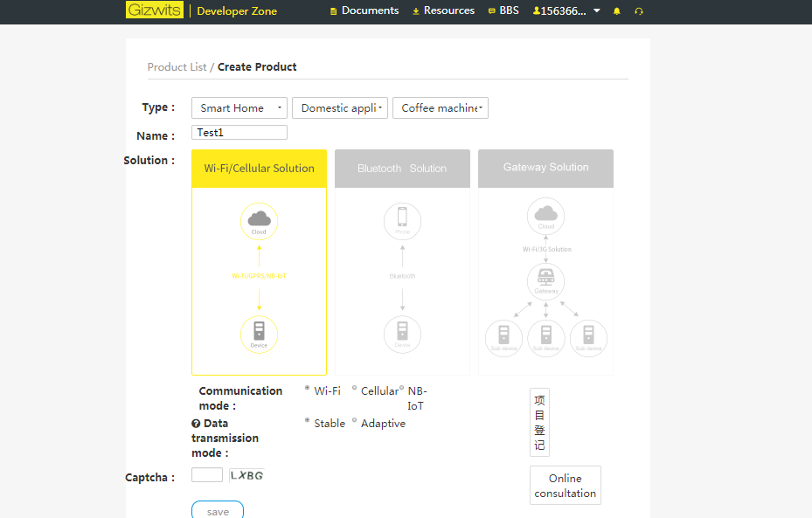Switch to the Bluetooth Solution panel
Screen dimensions: 812x518
[402, 168]
